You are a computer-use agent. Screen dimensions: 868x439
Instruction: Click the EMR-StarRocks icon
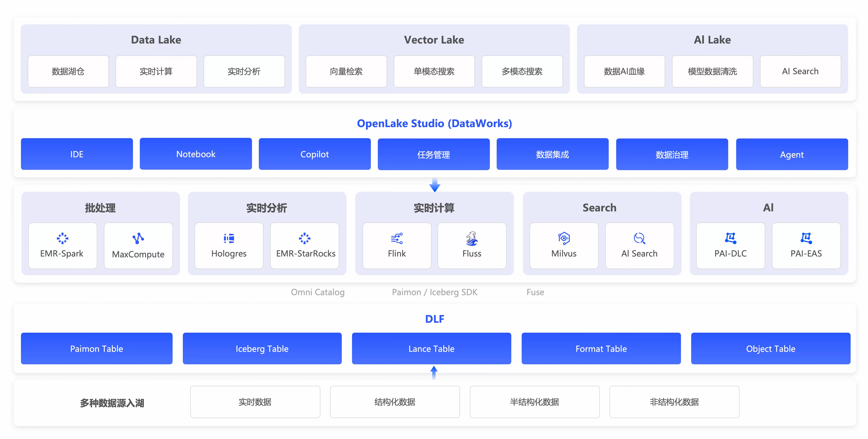click(305, 238)
